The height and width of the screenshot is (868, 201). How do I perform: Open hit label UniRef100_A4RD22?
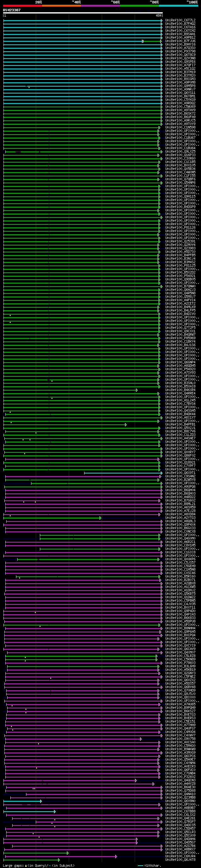180,497
